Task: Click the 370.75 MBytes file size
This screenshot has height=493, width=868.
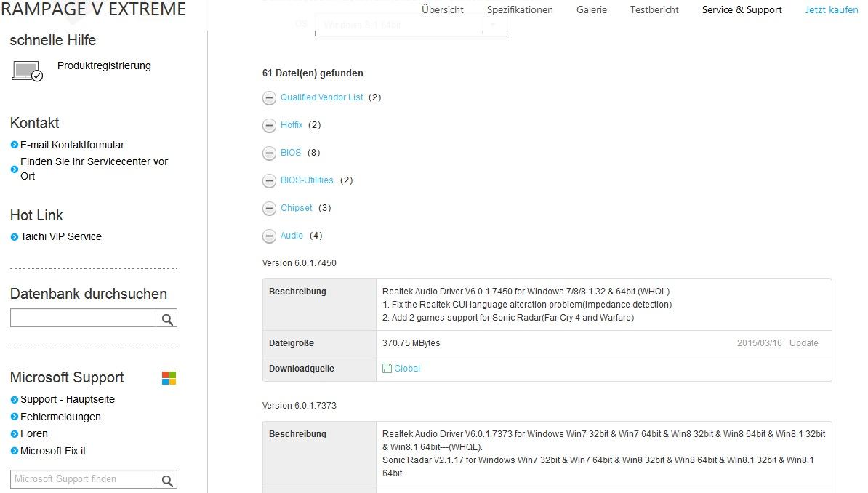Action: tap(411, 343)
